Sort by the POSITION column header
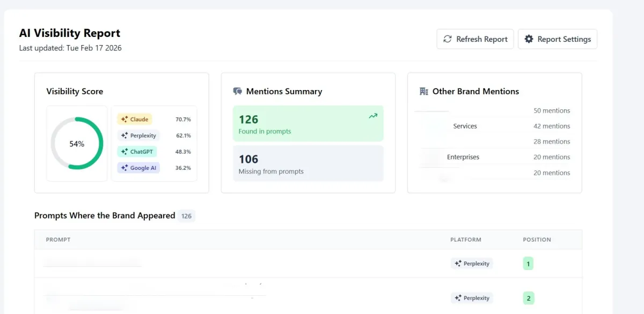Viewport: 644px width, 314px height. point(537,240)
